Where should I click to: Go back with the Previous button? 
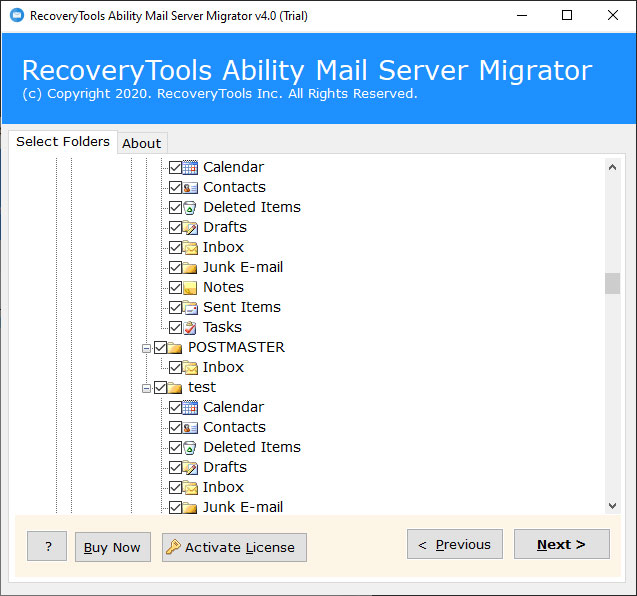(455, 544)
